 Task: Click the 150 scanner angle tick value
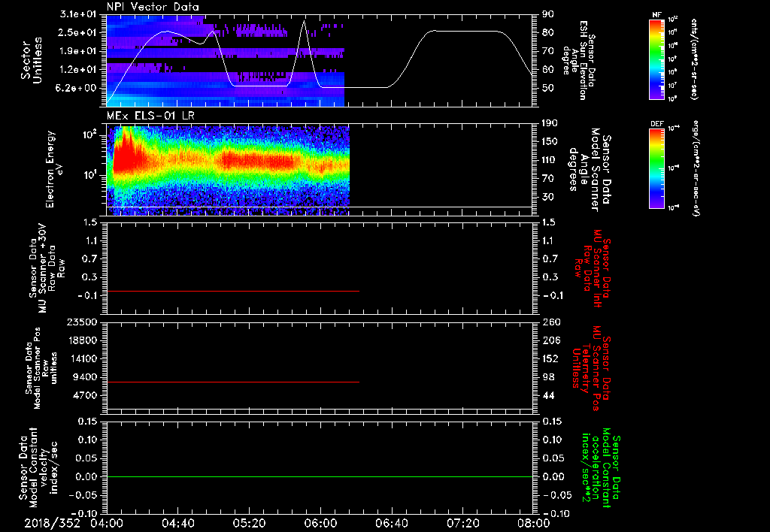click(x=550, y=142)
